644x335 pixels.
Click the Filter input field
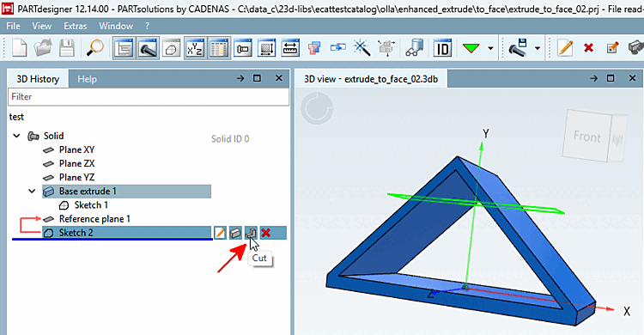(x=149, y=97)
